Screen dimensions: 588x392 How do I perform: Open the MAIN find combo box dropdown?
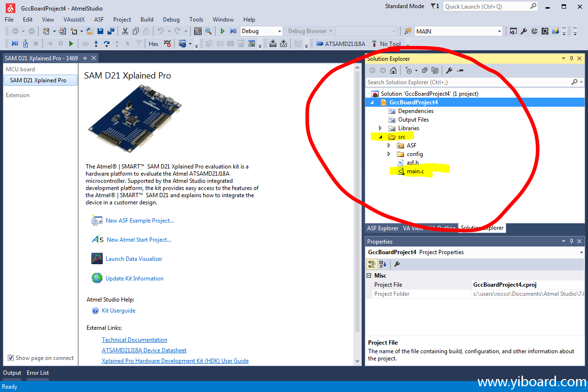coord(500,31)
